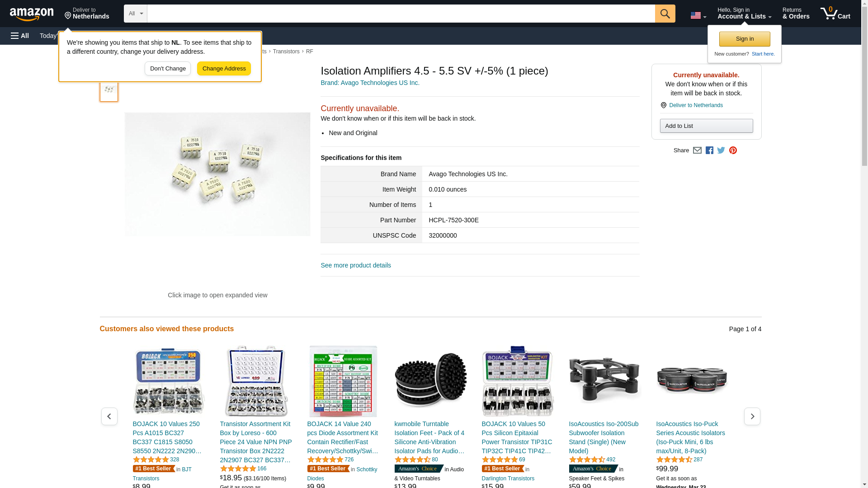This screenshot has height=488, width=868.
Task: Click the yellow Sign in button
Action: (x=745, y=39)
